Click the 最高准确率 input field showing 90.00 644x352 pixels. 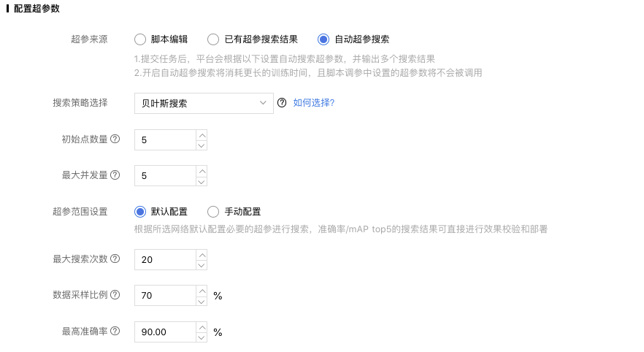pos(166,332)
